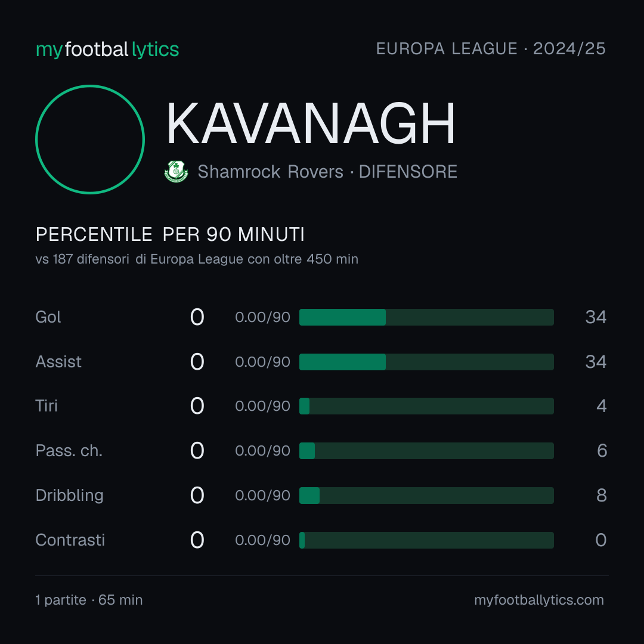The image size is (644, 644).
Task: Click the Shamrock Rovers team name
Action: pos(270,172)
